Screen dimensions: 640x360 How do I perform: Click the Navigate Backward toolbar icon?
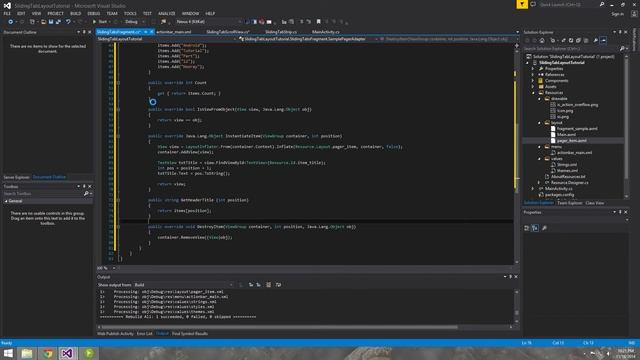[x=11, y=22]
